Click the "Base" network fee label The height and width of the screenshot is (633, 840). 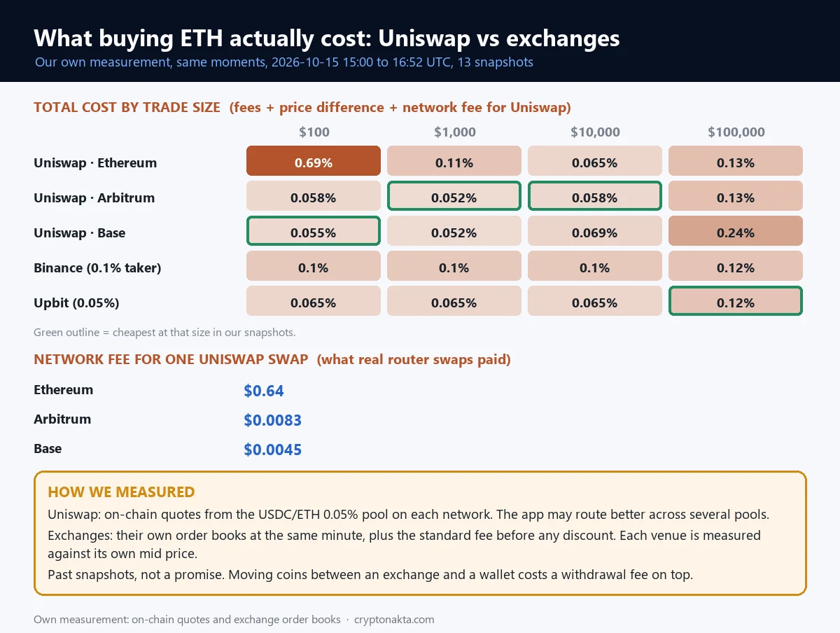(x=48, y=449)
